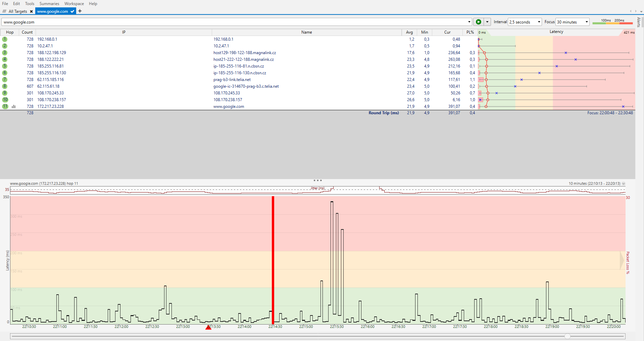Image resolution: width=644 pixels, height=341 pixels.
Task: Click the red triangle timeline marker
Action: pyautogui.click(x=208, y=327)
